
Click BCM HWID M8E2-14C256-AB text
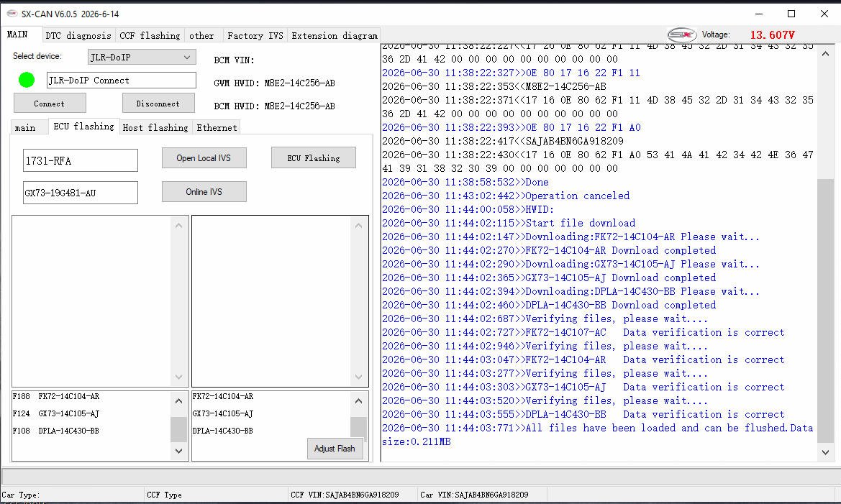click(x=275, y=106)
